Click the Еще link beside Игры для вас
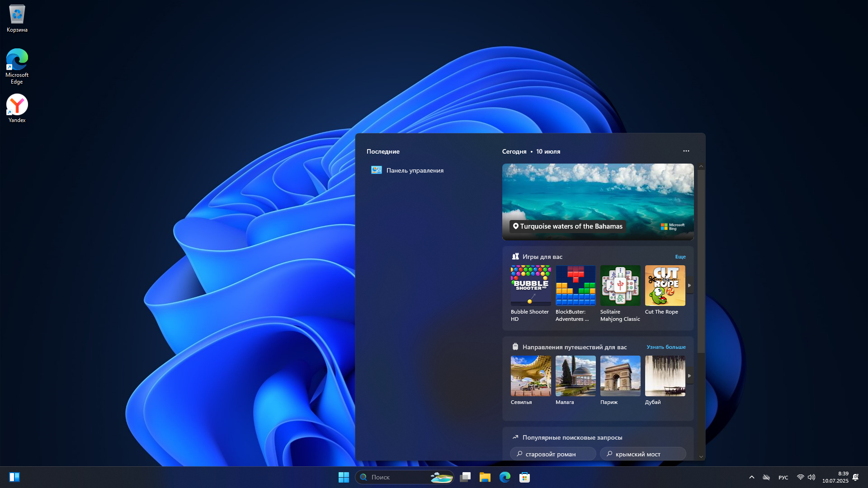Screen dimensions: 868x488 pos(680,257)
